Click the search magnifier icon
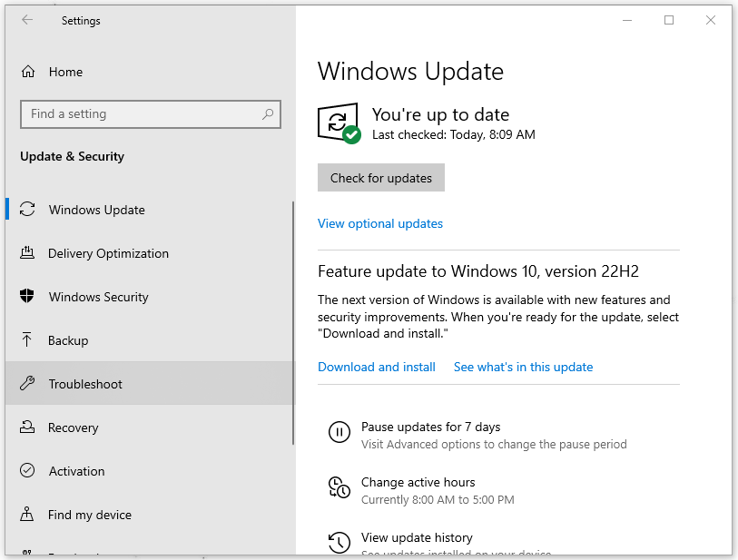Viewport: 738px width, 560px height. [x=268, y=114]
